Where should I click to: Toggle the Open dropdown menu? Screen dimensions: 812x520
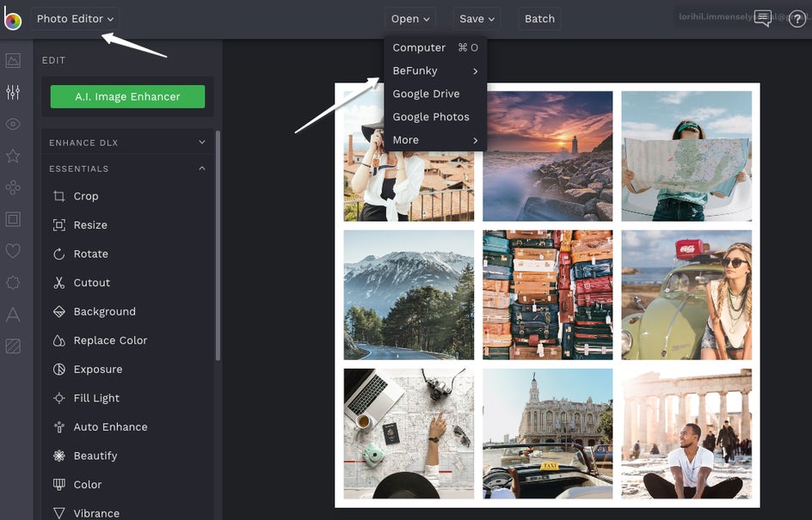coord(410,19)
